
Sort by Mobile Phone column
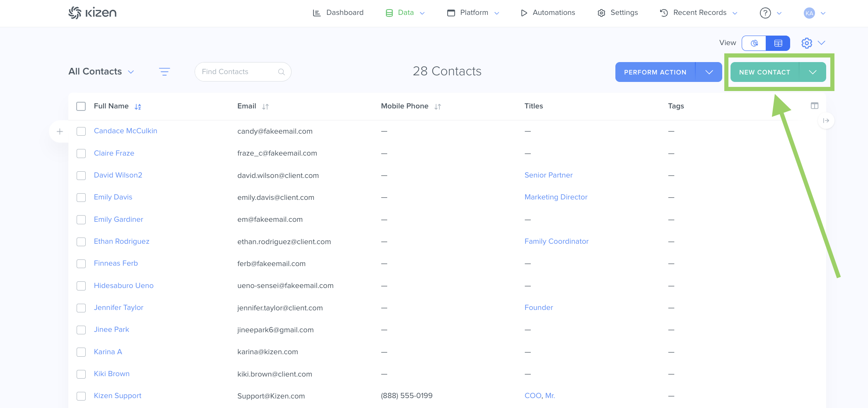pyautogui.click(x=438, y=107)
